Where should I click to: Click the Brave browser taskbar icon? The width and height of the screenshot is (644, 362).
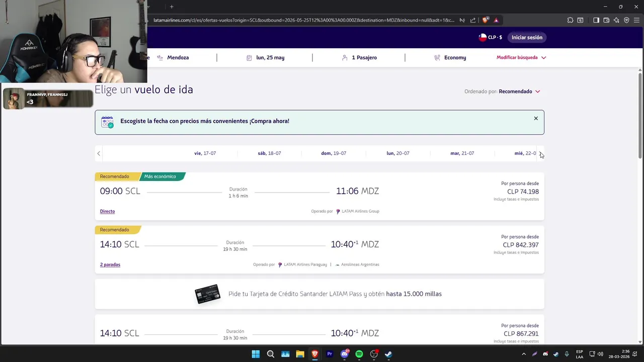315,354
